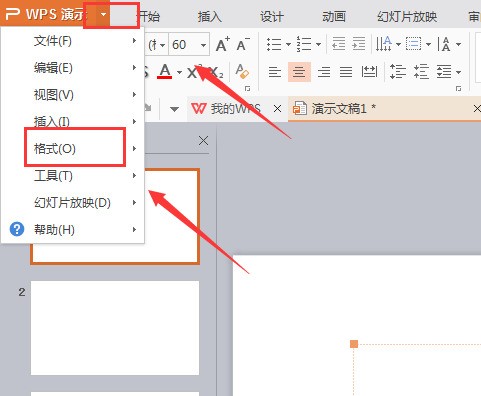The image size is (481, 396).
Task: Open the 帮助(H) menu item
Action: [x=73, y=230]
